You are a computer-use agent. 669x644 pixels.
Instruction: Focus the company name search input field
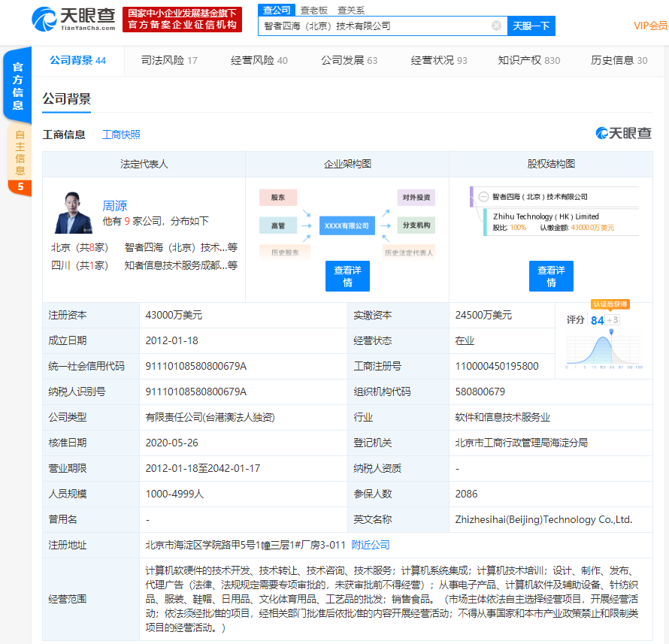coord(376,26)
